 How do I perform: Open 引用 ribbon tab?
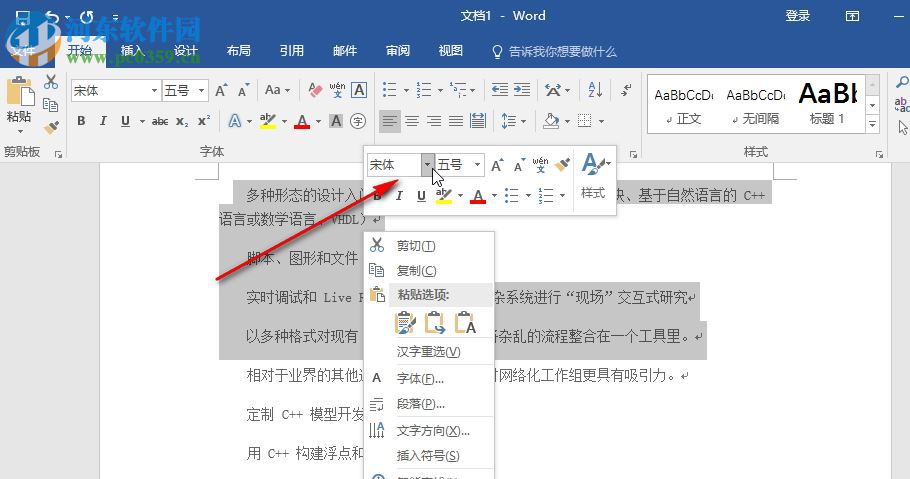pos(291,51)
